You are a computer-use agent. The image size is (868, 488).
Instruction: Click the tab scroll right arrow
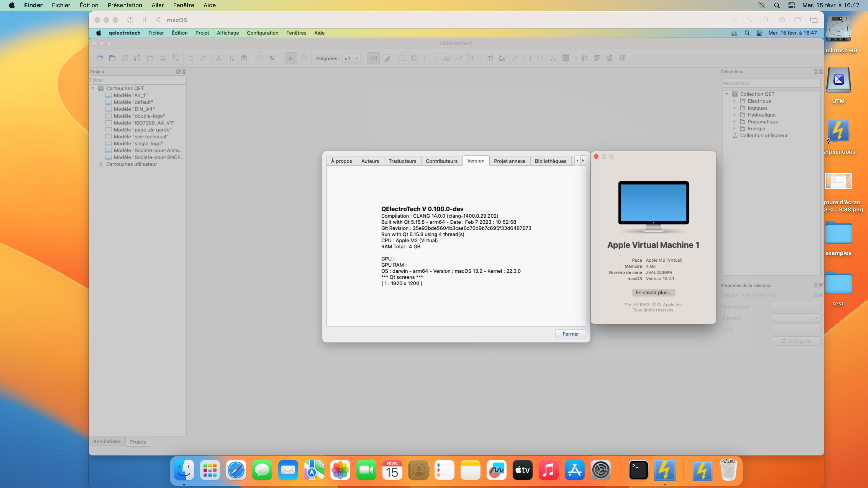click(583, 161)
